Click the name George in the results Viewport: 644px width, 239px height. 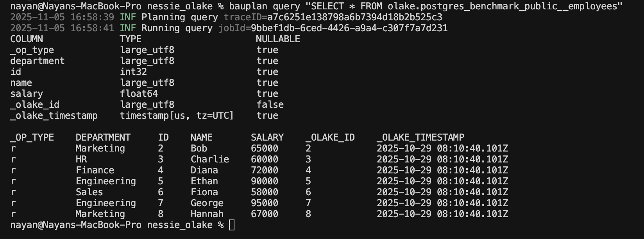point(207,203)
